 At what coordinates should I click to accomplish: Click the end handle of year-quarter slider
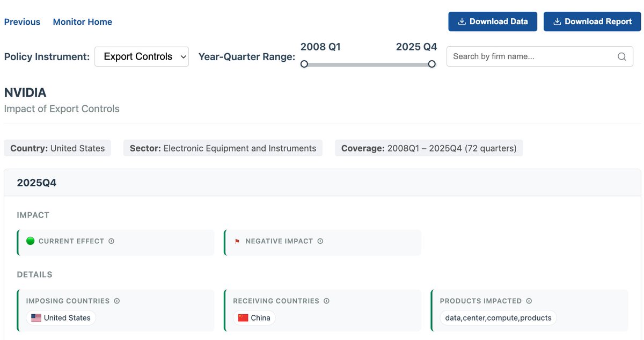pos(432,64)
